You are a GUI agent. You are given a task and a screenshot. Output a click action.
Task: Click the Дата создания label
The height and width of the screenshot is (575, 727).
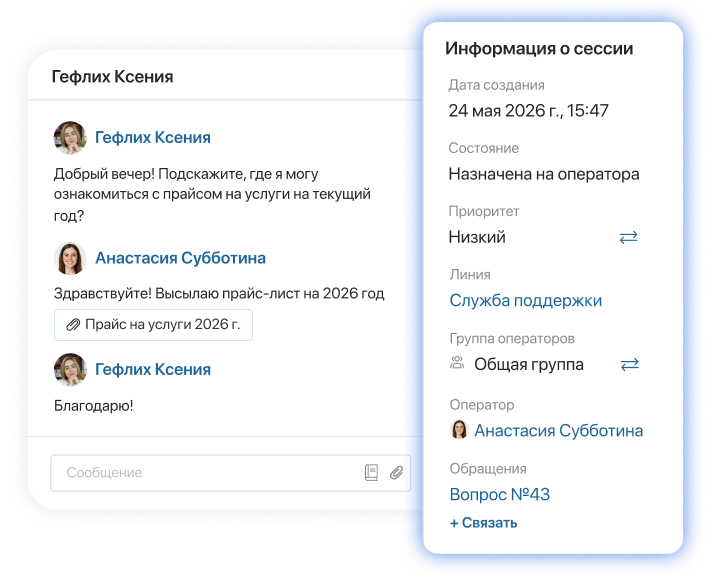pos(497,85)
